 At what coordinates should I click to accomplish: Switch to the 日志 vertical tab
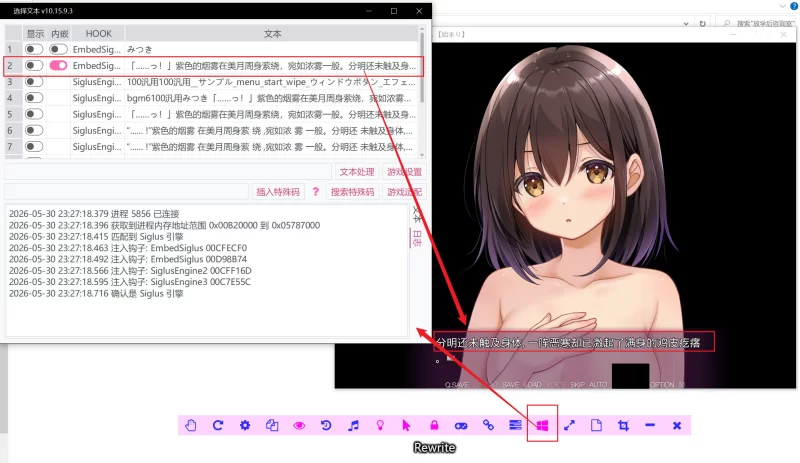[417, 238]
